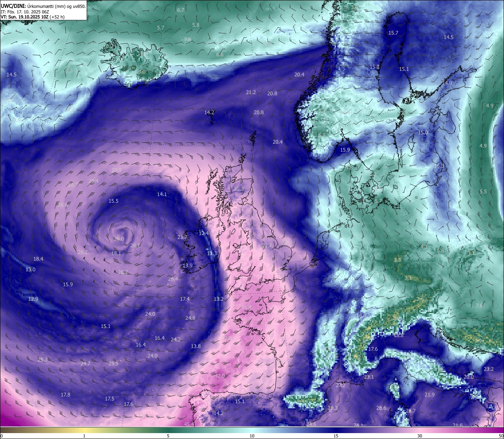
Task: Click the 23.1 value near the French Riviera
Action: coord(369,377)
